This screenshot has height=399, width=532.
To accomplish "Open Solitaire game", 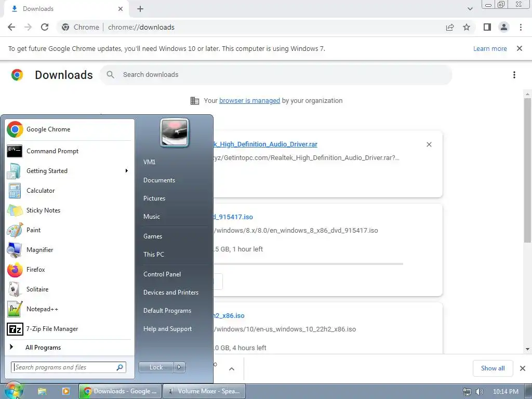I will [x=69, y=289].
